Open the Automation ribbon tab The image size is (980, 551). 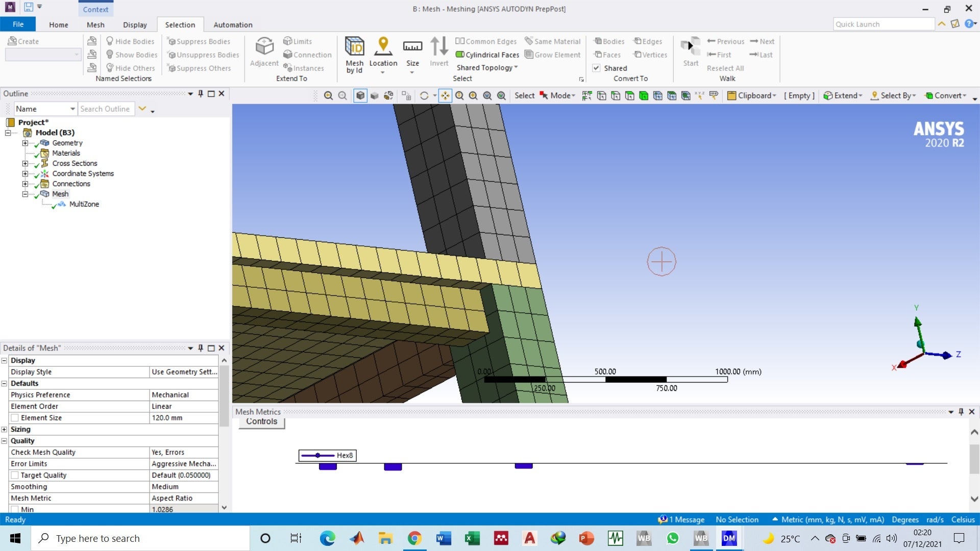click(233, 24)
